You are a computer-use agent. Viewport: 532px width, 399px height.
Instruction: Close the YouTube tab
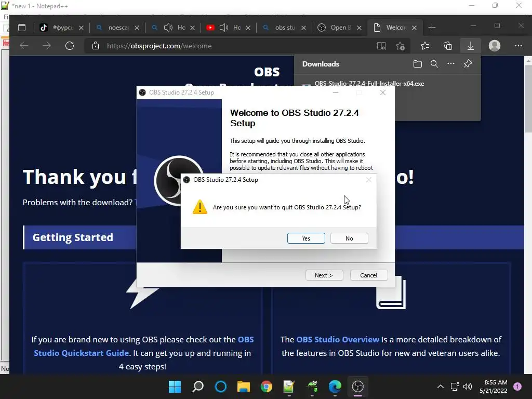248,28
